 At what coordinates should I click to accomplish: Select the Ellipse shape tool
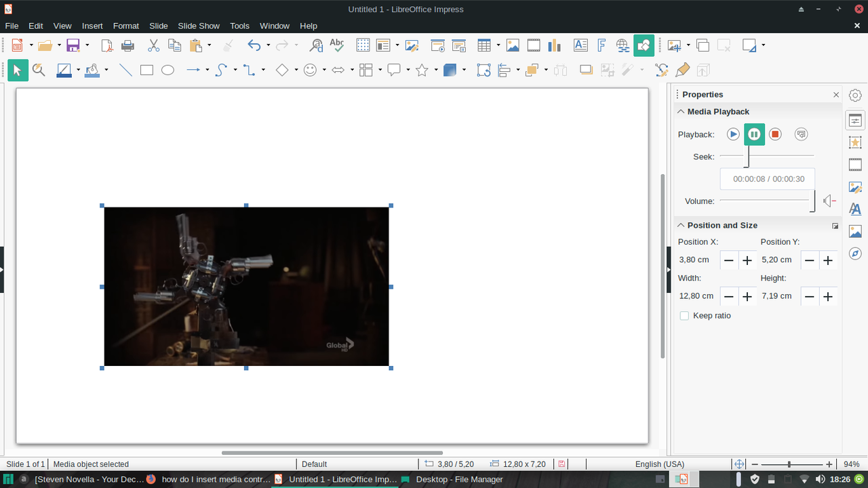tap(167, 70)
